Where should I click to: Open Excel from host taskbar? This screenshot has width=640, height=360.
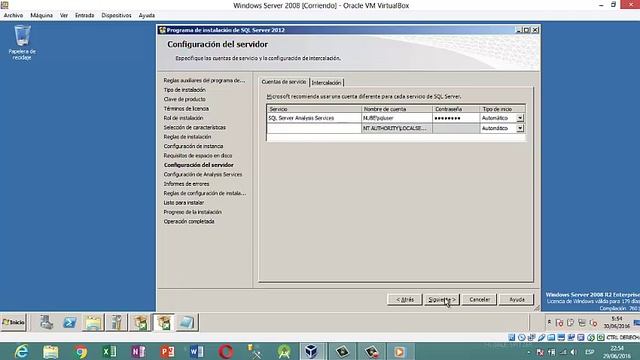[109, 351]
